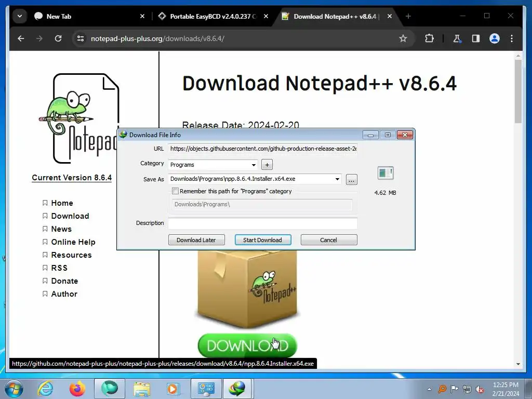Open the network tray icon
532x399 pixels.
[467, 389]
